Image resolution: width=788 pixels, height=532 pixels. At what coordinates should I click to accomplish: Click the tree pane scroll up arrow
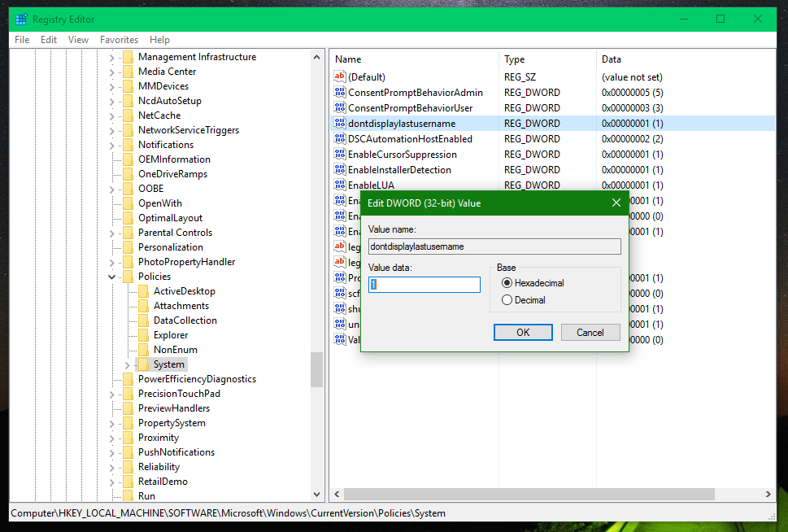[x=316, y=57]
